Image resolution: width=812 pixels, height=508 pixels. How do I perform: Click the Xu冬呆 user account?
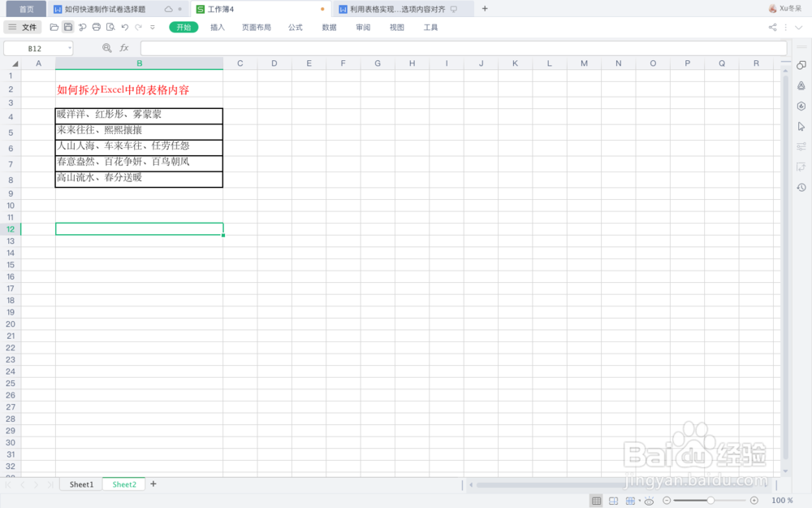785,8
